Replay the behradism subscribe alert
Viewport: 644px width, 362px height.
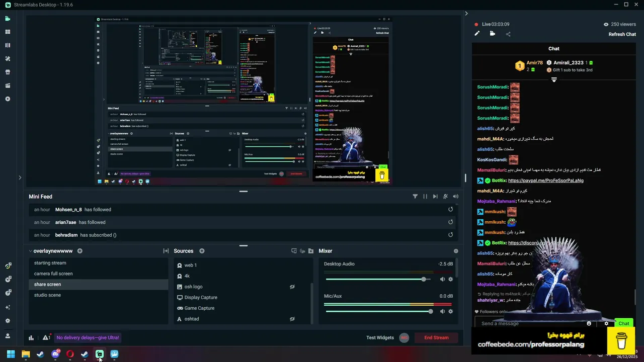click(450, 235)
